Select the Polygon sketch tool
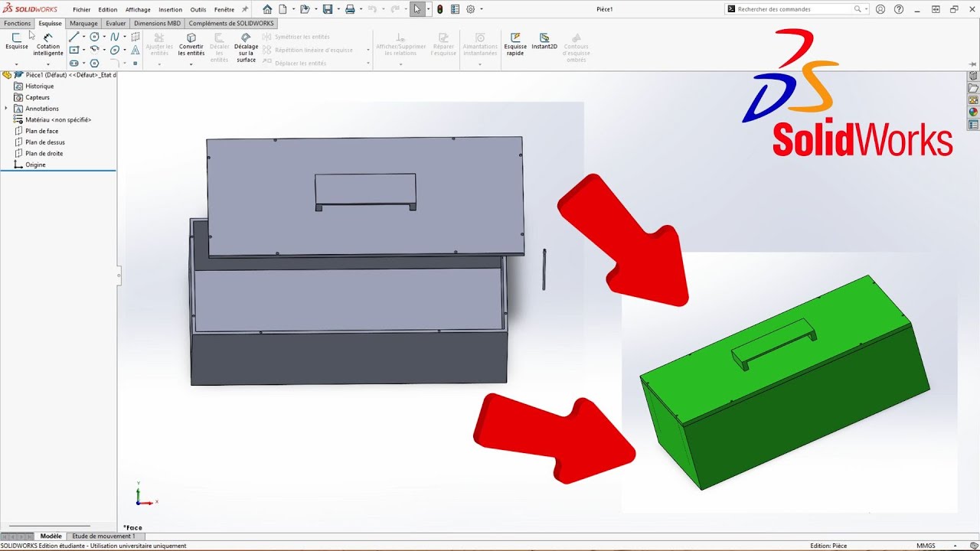This screenshot has height=551, width=980. 94,63
